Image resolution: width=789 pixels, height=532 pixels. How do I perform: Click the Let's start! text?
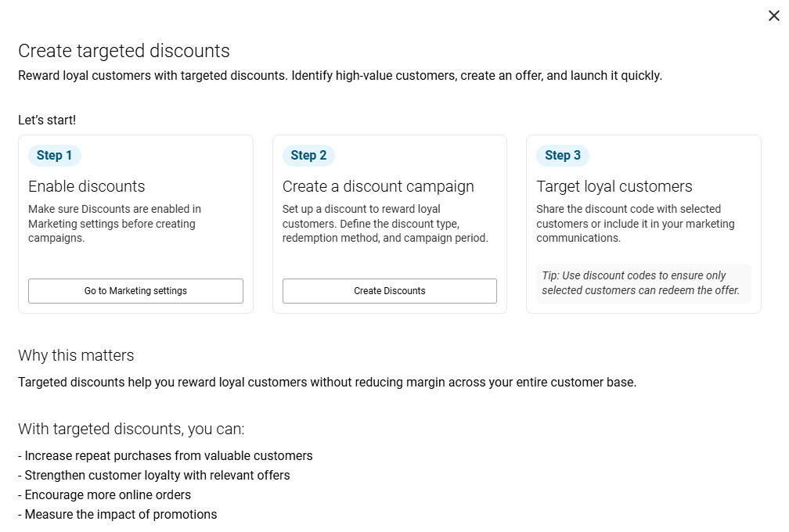click(47, 120)
